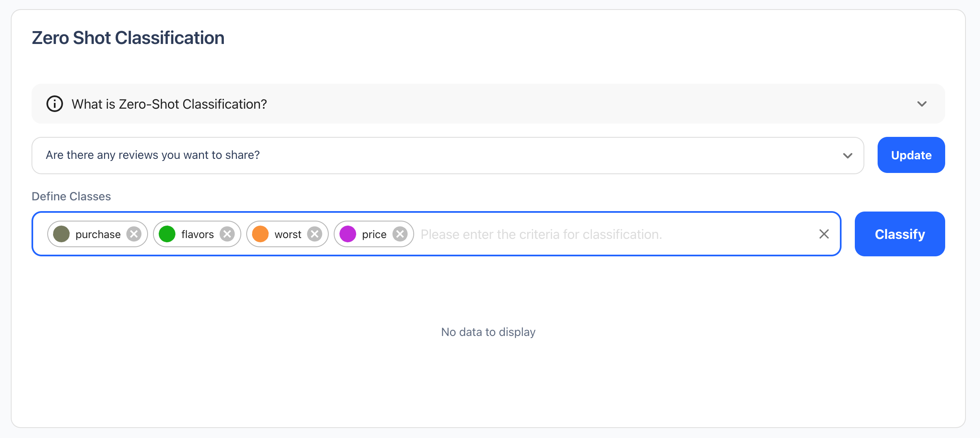This screenshot has height=438, width=980.
Task: Select the purchase tag label
Action: click(98, 234)
